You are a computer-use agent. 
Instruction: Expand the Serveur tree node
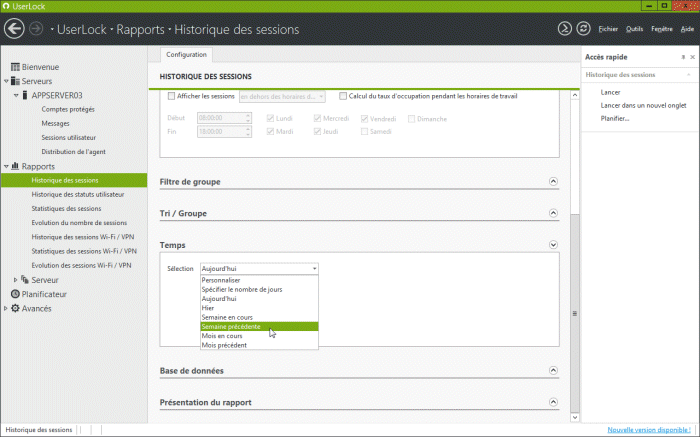click(x=16, y=280)
